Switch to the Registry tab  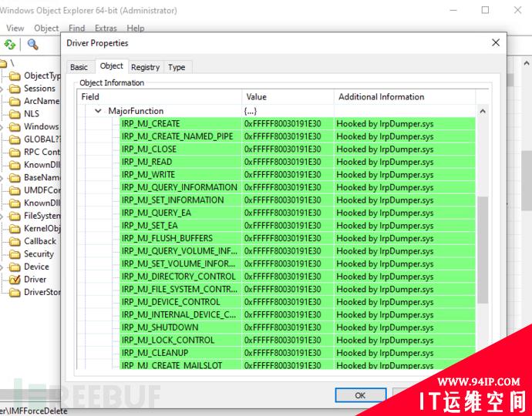146,67
